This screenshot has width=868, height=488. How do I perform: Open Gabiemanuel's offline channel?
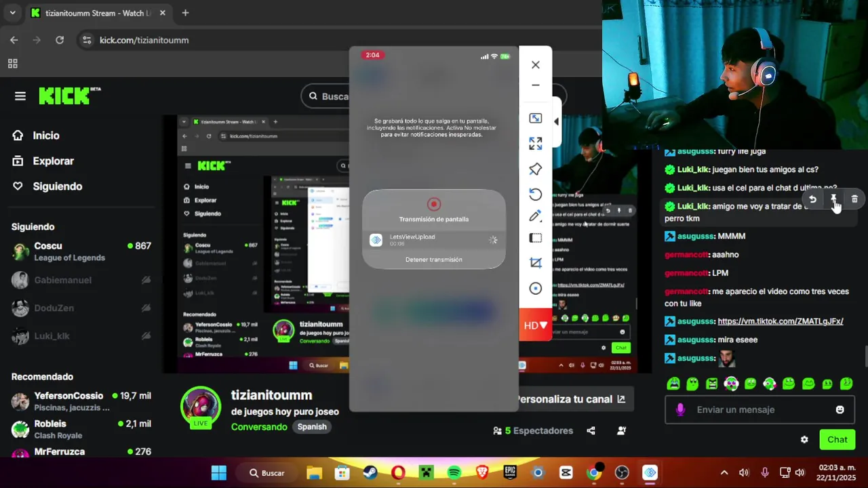81,280
